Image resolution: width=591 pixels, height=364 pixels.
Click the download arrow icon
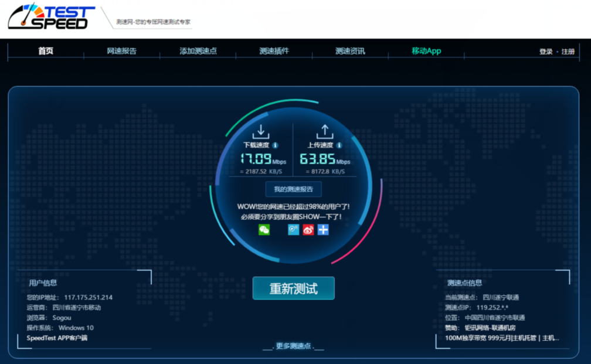click(x=260, y=131)
